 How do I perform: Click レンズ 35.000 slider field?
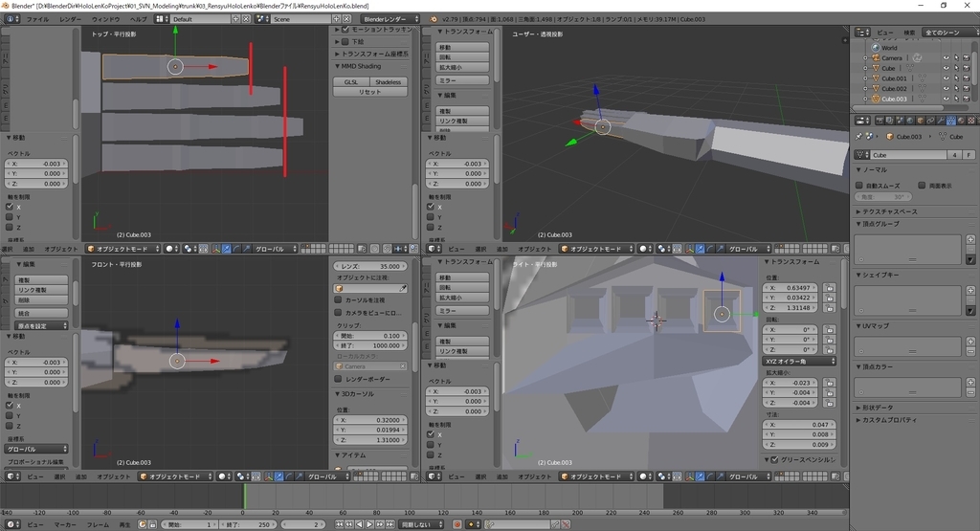370,266
